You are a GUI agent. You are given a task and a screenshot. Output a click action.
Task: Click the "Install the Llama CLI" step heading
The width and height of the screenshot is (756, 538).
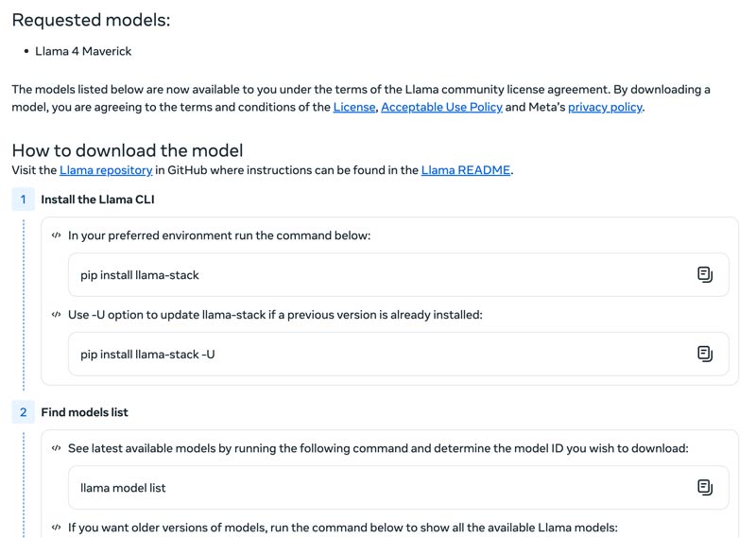[97, 200]
